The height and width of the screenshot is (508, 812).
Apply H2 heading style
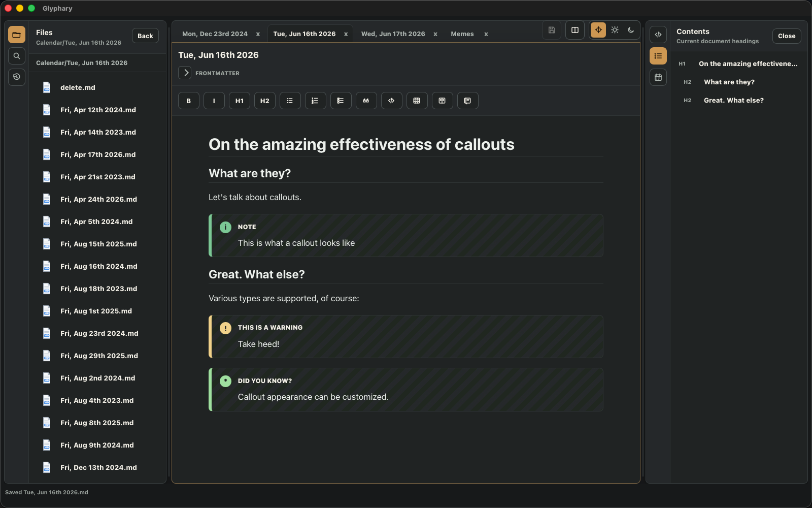(265, 101)
